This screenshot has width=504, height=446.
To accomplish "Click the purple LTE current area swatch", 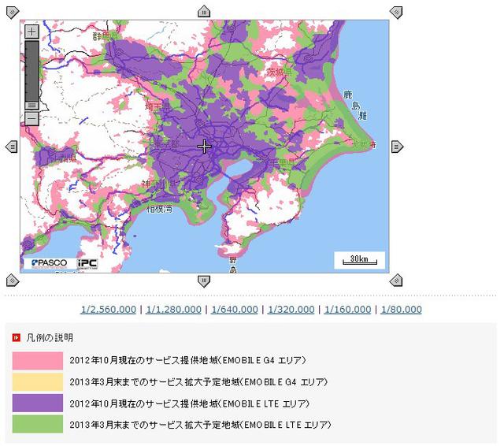I will (38, 403).
